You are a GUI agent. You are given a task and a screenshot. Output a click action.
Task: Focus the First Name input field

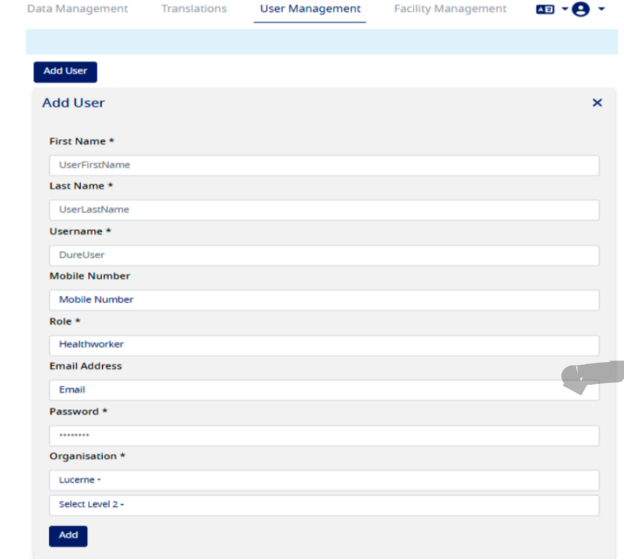coord(324,165)
